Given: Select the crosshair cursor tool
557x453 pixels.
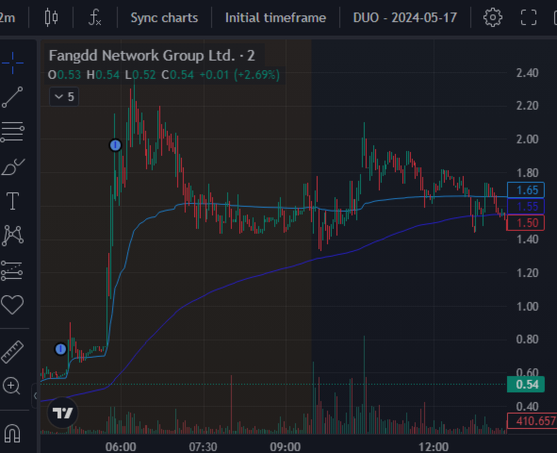Looking at the screenshot, I should tap(12, 63).
